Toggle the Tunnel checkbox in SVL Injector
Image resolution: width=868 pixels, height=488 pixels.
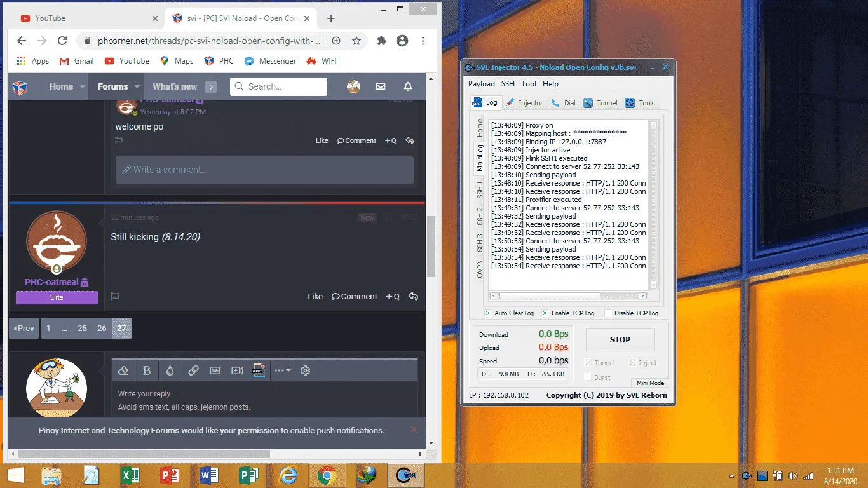click(588, 363)
